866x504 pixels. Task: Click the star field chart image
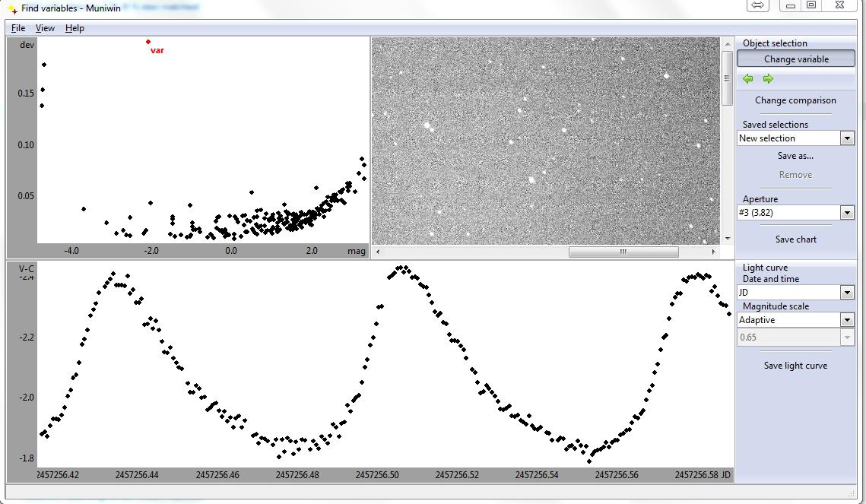click(546, 141)
